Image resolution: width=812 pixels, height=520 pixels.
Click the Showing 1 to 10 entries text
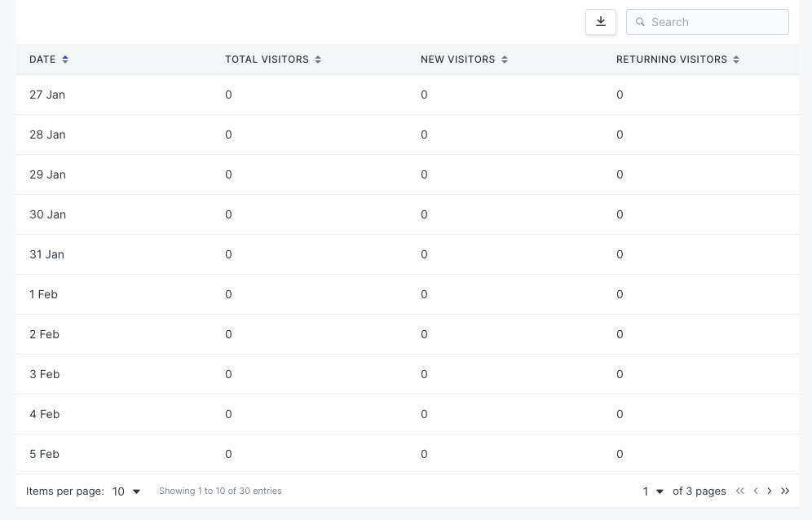coord(221,491)
